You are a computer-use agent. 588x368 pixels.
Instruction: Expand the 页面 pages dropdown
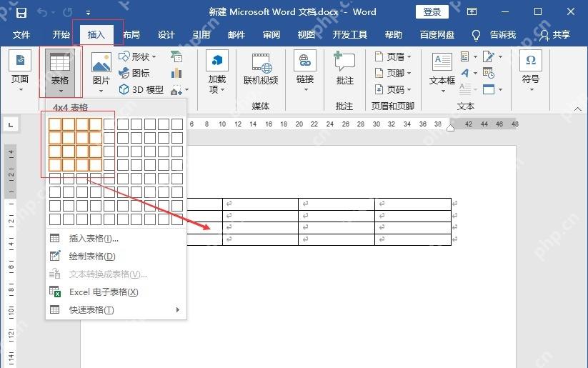[x=20, y=71]
